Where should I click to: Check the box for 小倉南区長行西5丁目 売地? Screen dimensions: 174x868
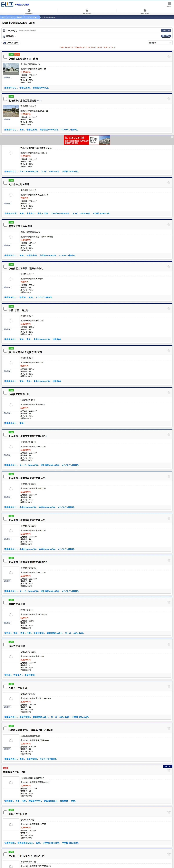click(x=5, y=57)
